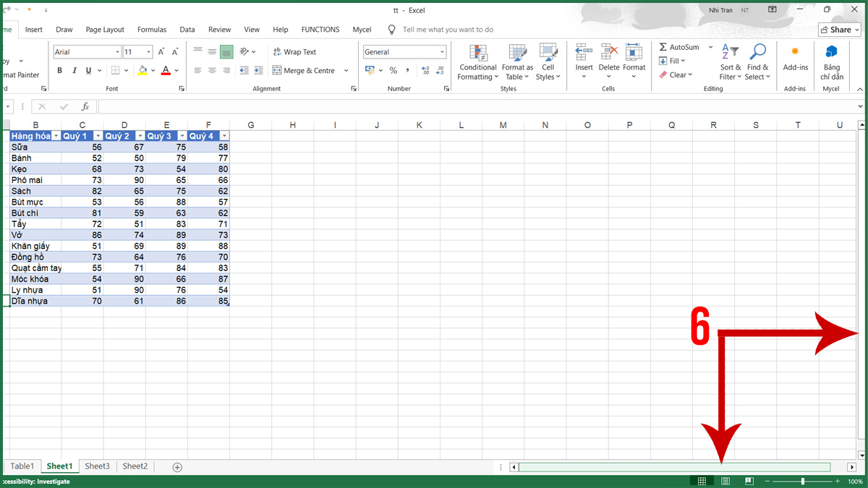The image size is (868, 488).
Task: Switch to the FUNCTIONS ribbon tab
Action: click(320, 30)
